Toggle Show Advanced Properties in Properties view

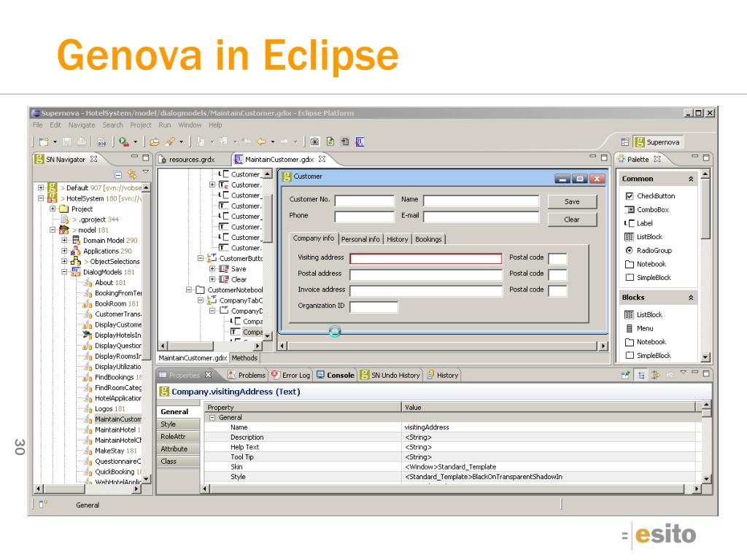point(656,376)
